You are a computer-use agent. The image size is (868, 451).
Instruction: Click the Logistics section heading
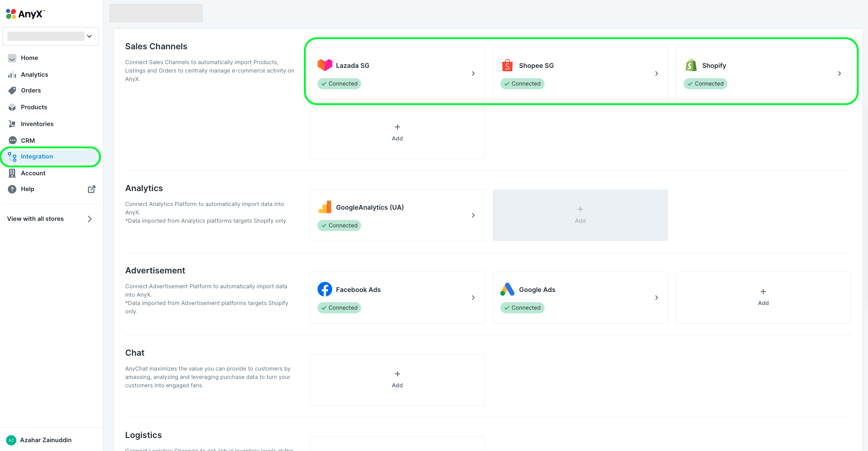click(143, 435)
